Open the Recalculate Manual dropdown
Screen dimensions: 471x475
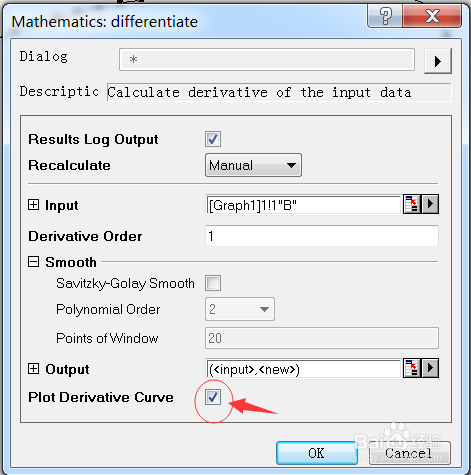coord(253,165)
